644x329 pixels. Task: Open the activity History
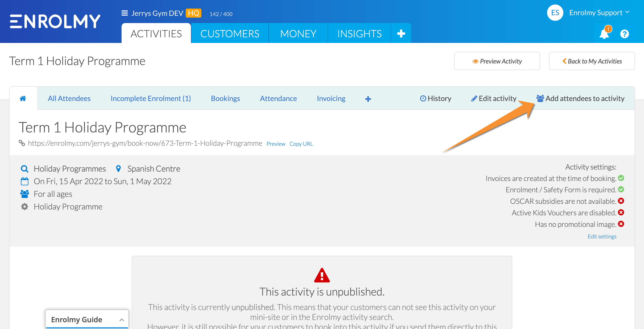pyautogui.click(x=435, y=99)
